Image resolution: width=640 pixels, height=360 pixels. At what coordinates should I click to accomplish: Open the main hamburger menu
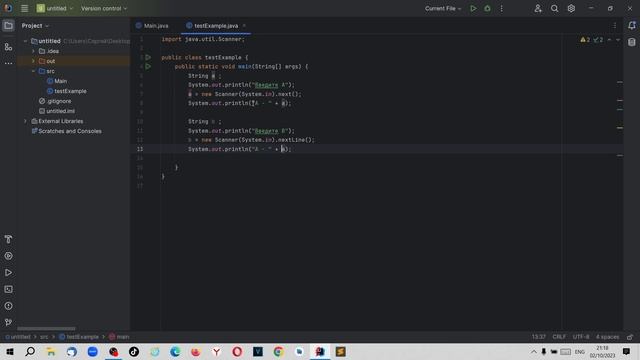(24, 9)
